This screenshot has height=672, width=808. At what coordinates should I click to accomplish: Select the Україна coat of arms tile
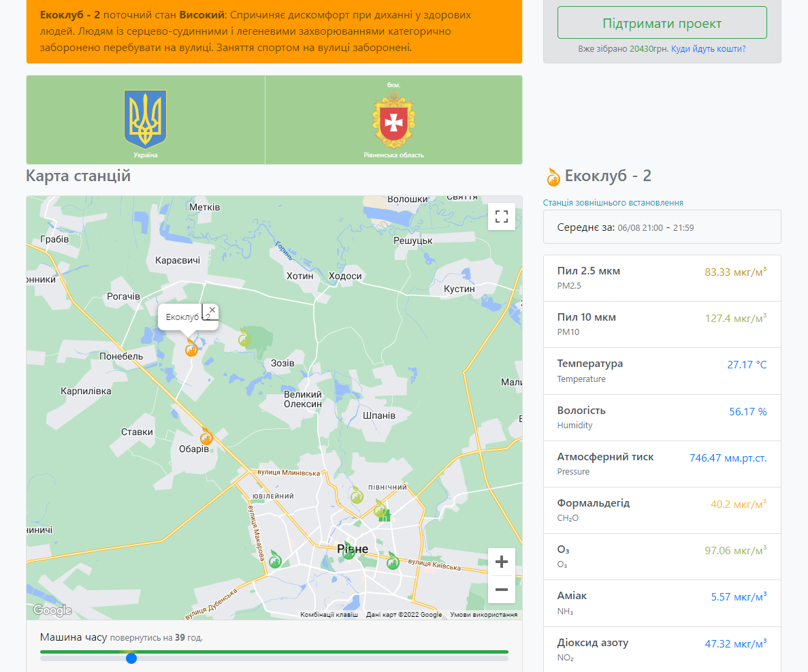tap(146, 121)
